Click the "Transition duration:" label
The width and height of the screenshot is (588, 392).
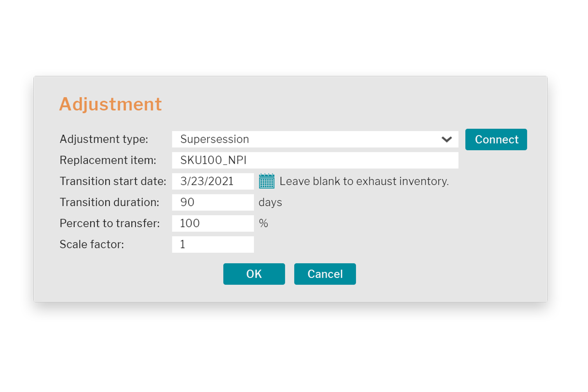coord(109,203)
